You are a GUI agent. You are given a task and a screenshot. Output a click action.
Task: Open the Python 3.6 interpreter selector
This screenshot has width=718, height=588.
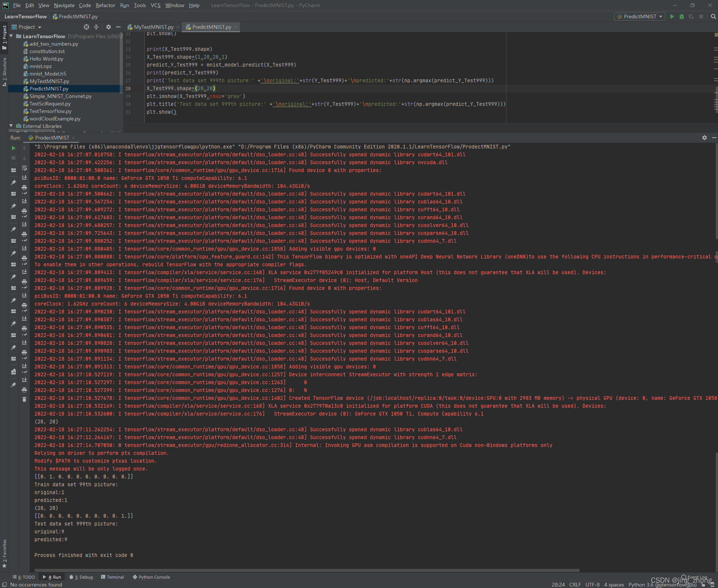coord(662,585)
